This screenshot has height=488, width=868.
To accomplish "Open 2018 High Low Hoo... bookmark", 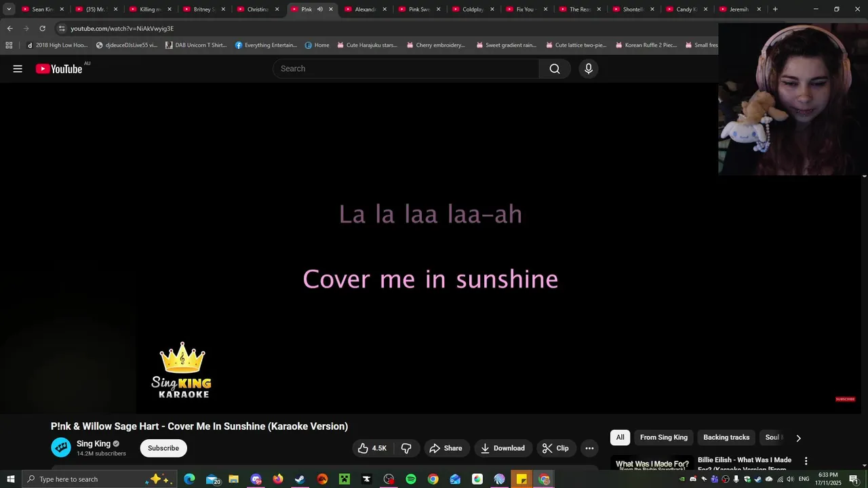I will coord(57,45).
